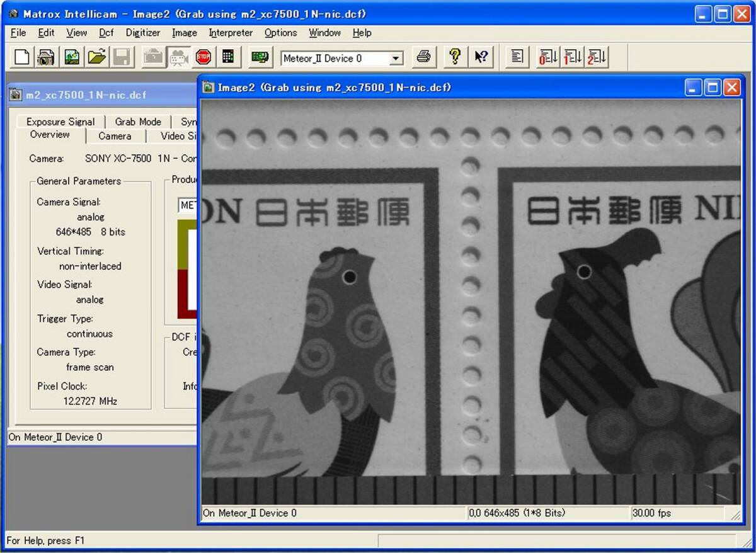Open the Image menu
The image size is (756, 553).
(x=185, y=33)
